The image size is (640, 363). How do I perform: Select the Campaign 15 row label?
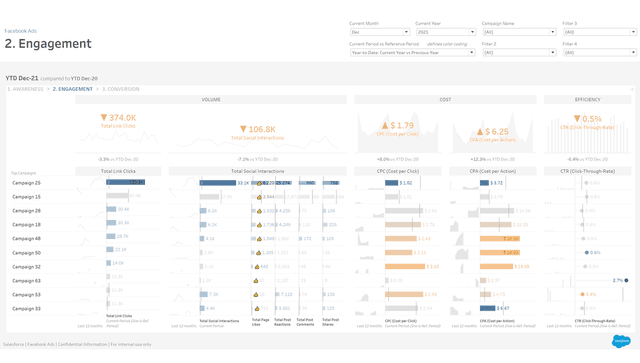tap(27, 197)
